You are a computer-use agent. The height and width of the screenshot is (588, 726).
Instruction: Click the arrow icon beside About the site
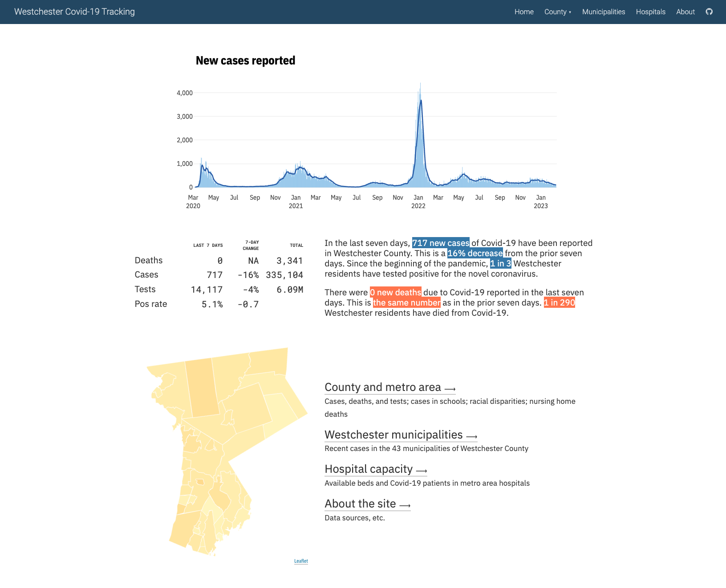[x=405, y=504]
